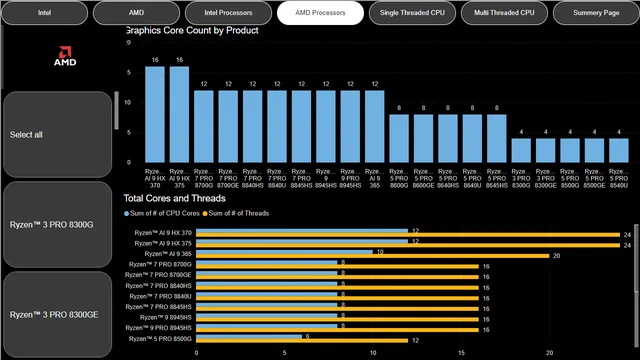Viewport: 640px width, 360px height.
Task: Select the Ryzen 7 PRO 8840HS graphics bar
Action: (x=253, y=127)
